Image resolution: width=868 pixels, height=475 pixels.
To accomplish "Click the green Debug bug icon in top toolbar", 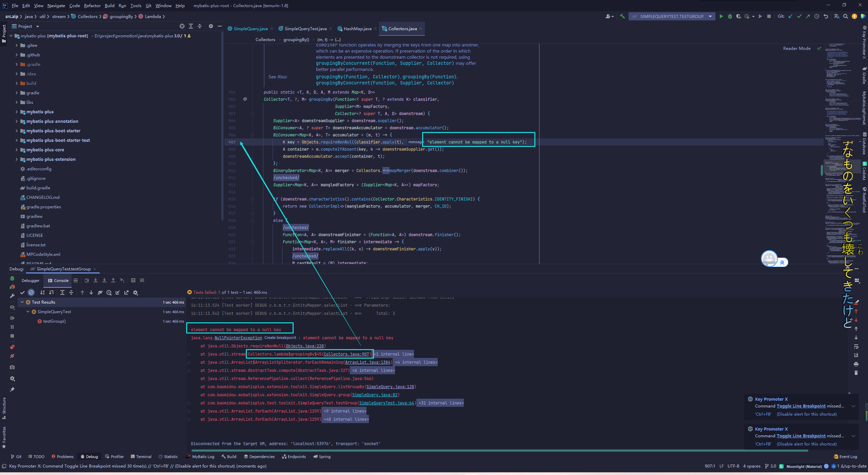I will click(x=730, y=16).
